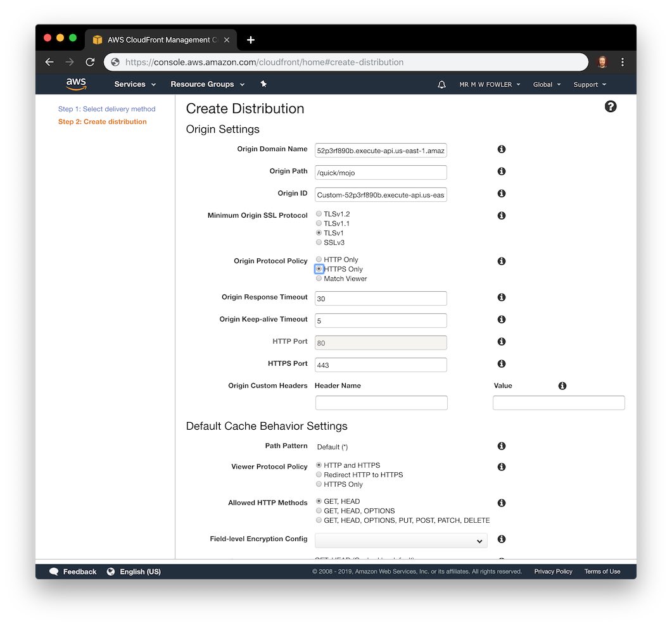Show info for HTTPS Port

tap(502, 363)
